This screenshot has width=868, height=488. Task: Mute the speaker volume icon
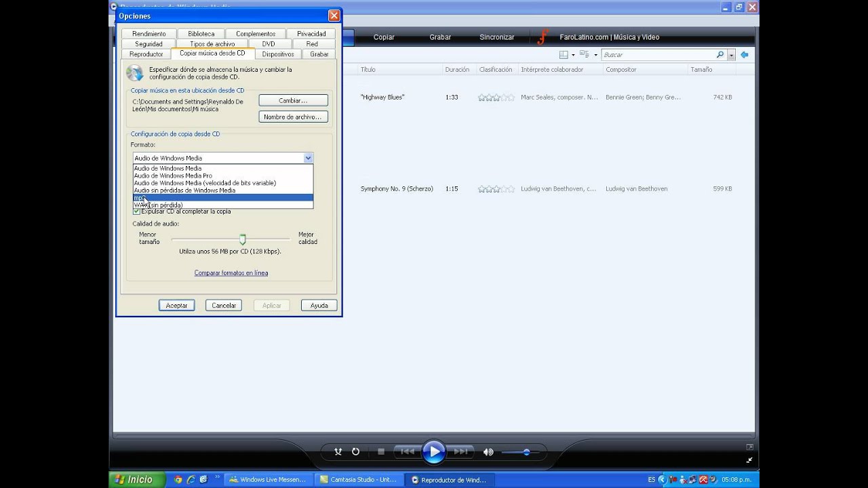(x=488, y=452)
